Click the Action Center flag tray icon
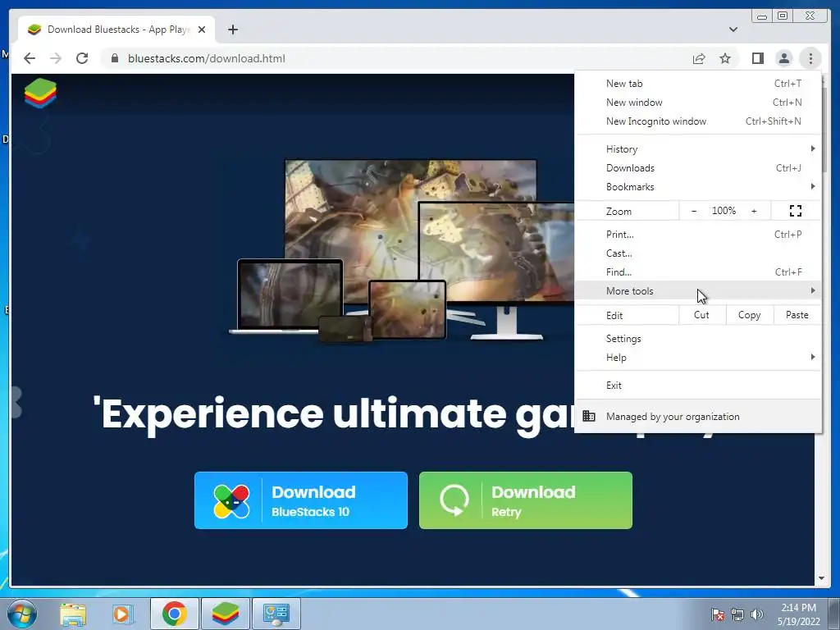The width and height of the screenshot is (840, 630). coord(717,614)
